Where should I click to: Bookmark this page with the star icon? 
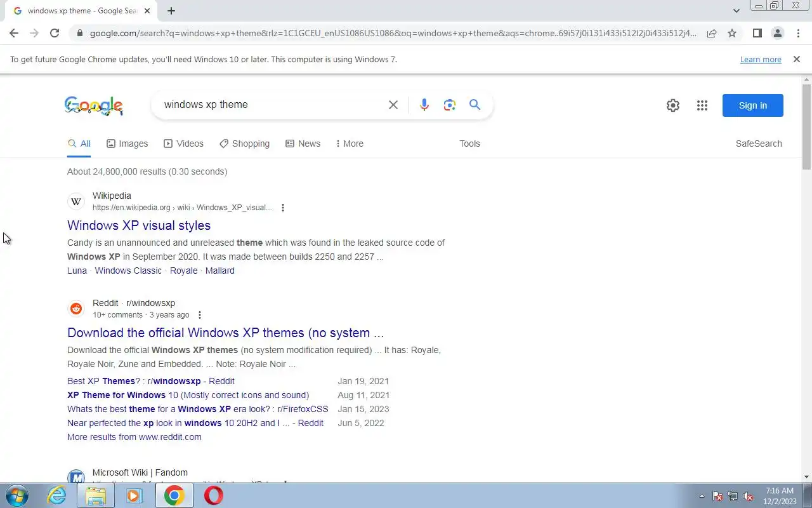click(x=732, y=33)
